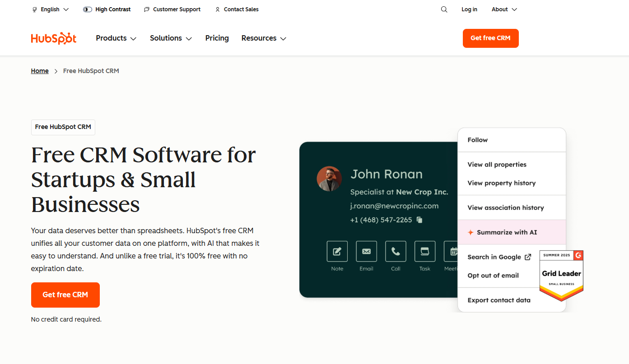629x364 pixels.
Task: Click the Note icon on contact card
Action: click(337, 251)
